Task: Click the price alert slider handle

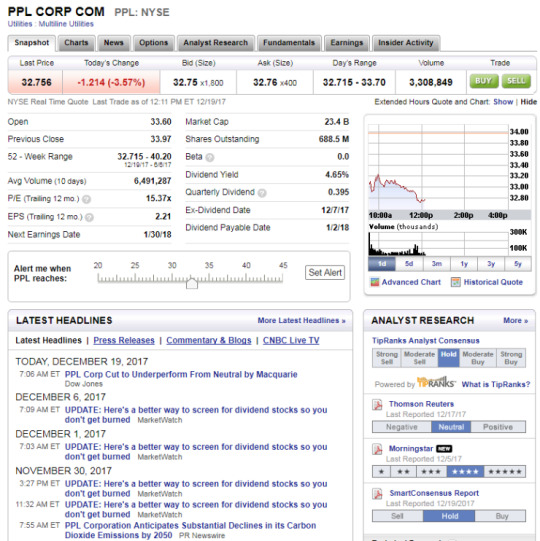Action: pyautogui.click(x=192, y=283)
